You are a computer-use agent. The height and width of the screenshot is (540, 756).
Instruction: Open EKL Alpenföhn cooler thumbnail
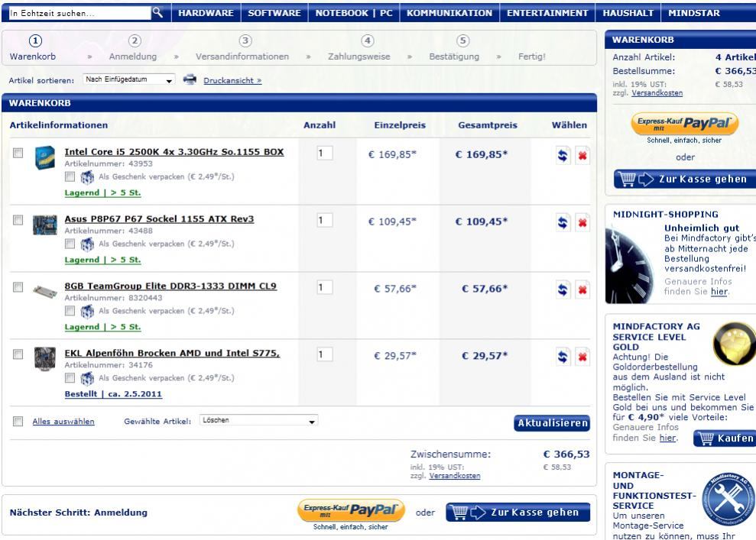point(45,358)
